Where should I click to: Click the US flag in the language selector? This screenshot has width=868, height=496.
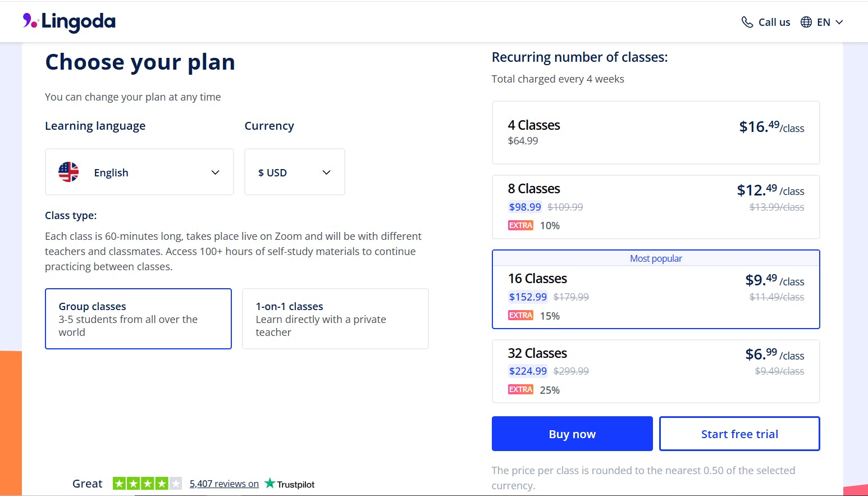(68, 172)
